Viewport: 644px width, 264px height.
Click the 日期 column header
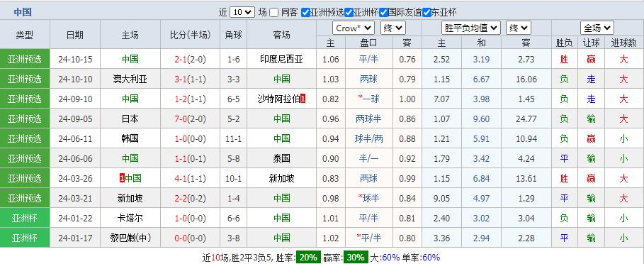pyautogui.click(x=75, y=35)
